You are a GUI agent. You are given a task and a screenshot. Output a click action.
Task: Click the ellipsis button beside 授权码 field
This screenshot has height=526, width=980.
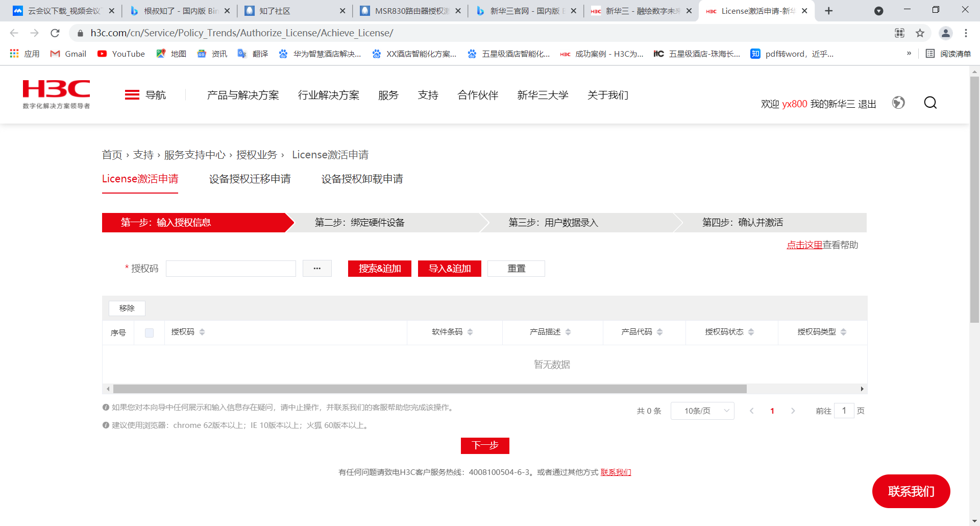click(317, 269)
